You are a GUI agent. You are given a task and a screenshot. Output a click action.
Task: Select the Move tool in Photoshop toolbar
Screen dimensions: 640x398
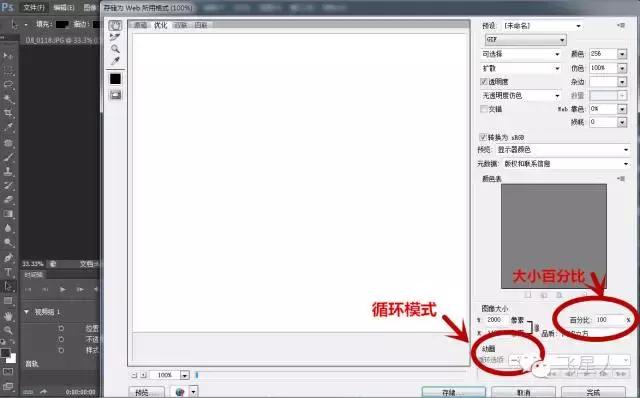coord(8,56)
